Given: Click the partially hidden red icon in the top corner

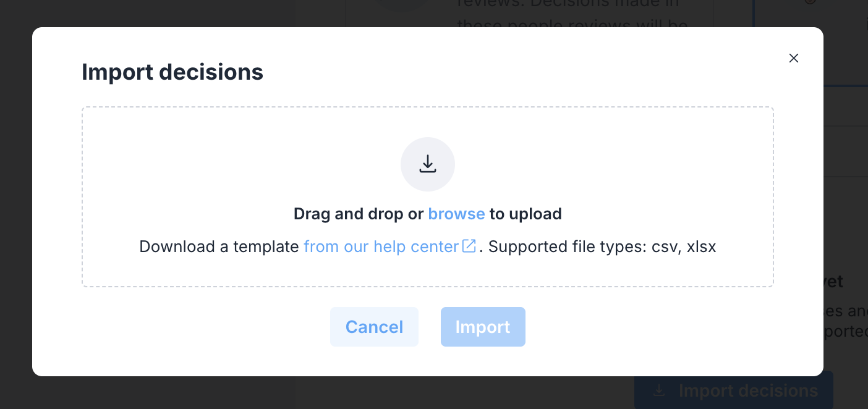Looking at the screenshot, I should click(810, 2).
